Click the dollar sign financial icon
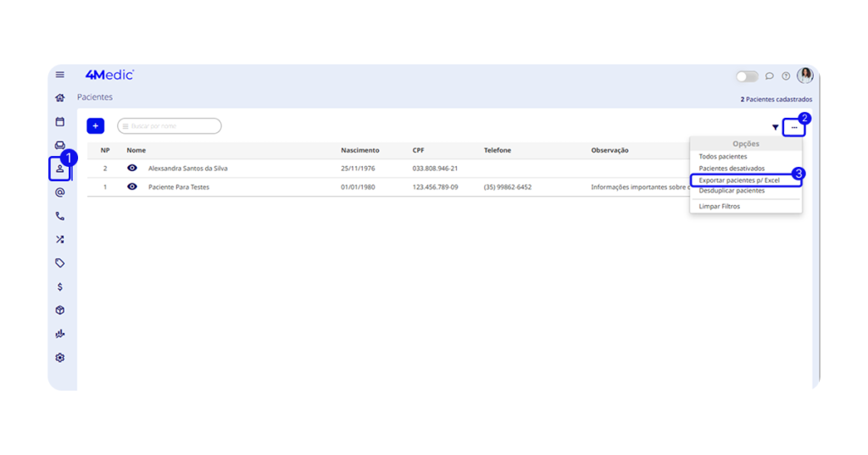 (60, 286)
